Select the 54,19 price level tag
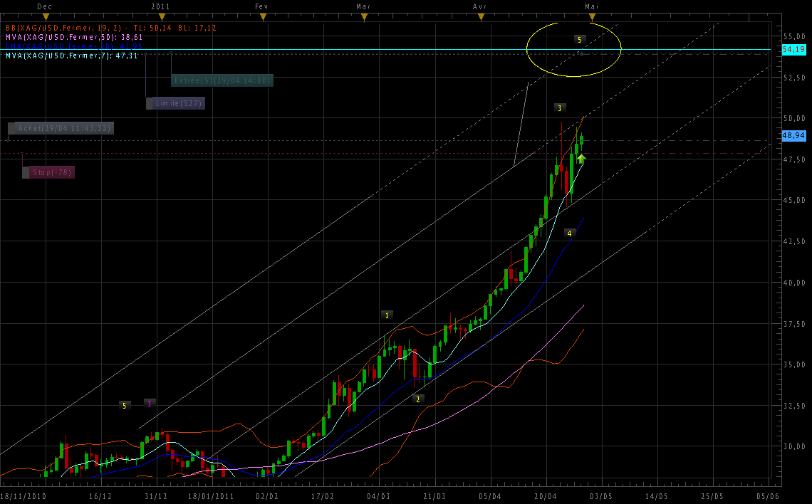812x504 pixels. click(x=793, y=50)
